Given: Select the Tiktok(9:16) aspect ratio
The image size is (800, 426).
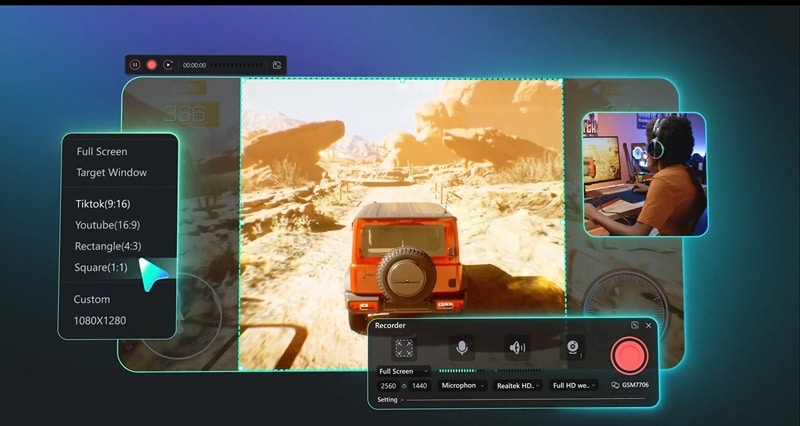Looking at the screenshot, I should 103,204.
